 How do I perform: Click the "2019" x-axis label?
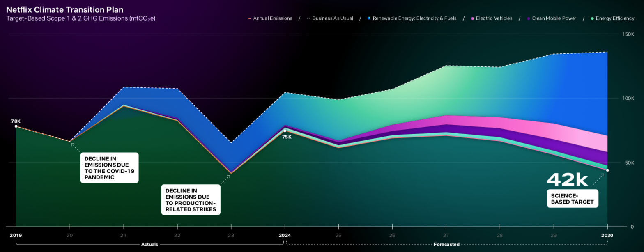(x=16, y=236)
